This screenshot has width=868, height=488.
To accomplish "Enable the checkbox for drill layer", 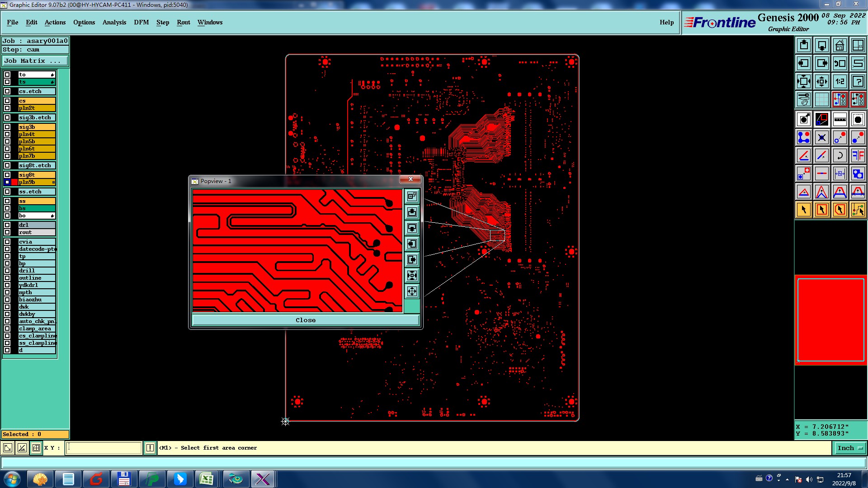I will 7,271.
